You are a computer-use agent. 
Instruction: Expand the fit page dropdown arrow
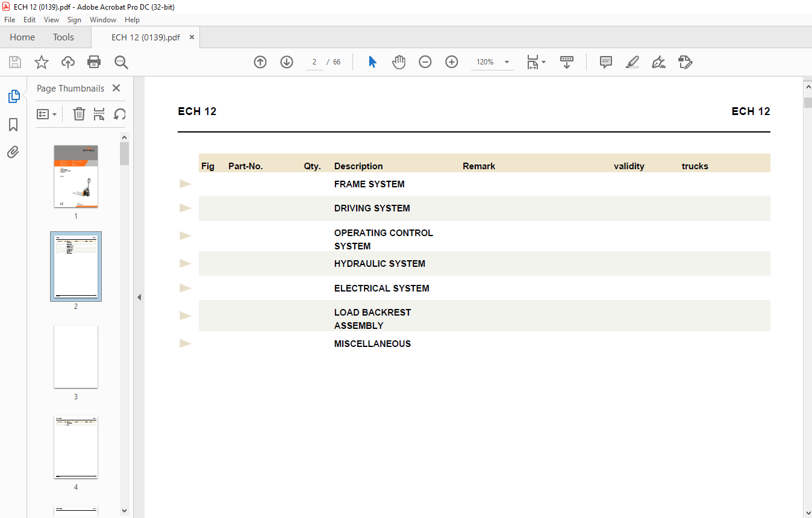pyautogui.click(x=544, y=62)
